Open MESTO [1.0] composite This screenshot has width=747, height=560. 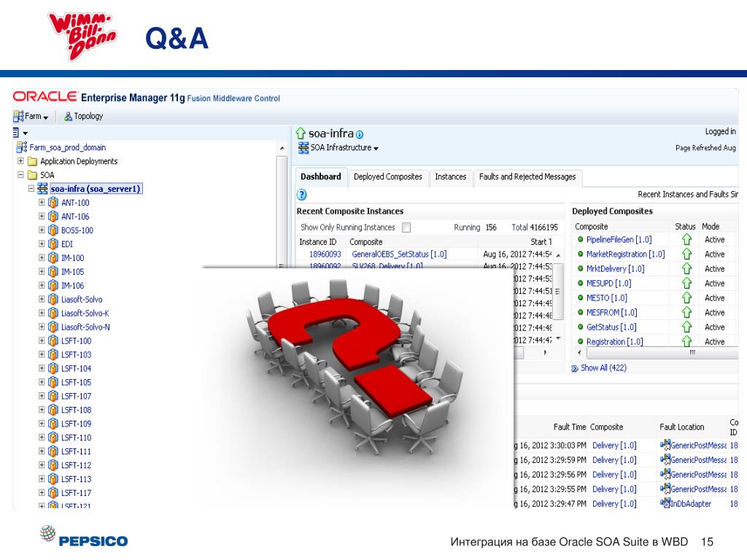pos(606,298)
